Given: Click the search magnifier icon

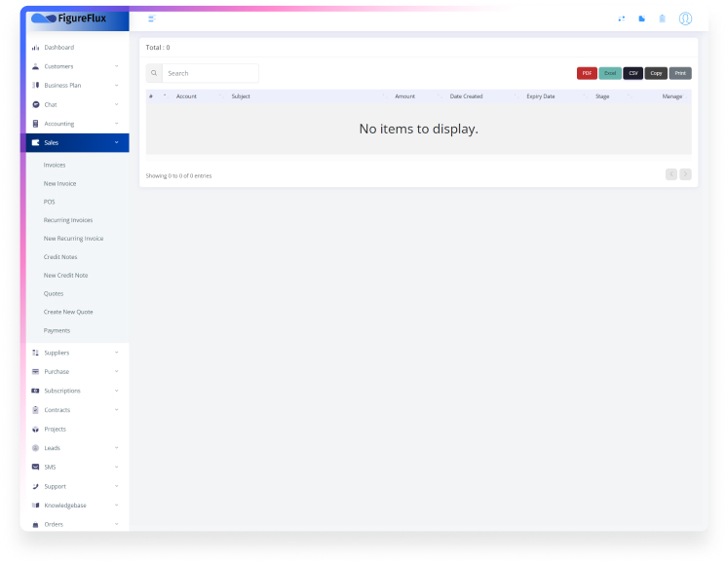Looking at the screenshot, I should [x=154, y=73].
